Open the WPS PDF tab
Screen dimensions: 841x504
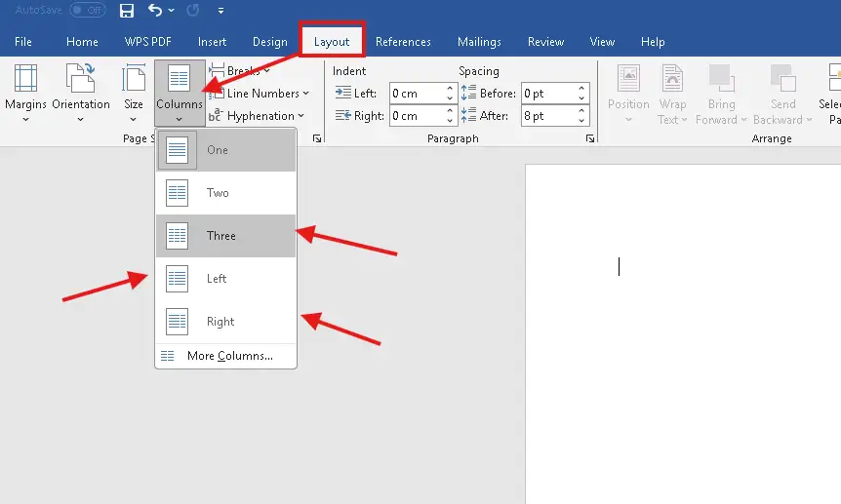pos(147,42)
